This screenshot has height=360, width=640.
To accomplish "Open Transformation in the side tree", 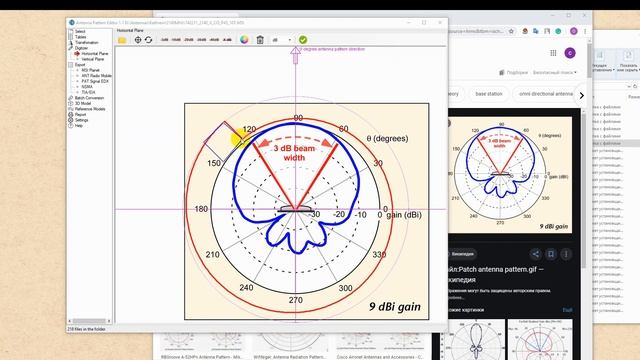I will [x=87, y=42].
